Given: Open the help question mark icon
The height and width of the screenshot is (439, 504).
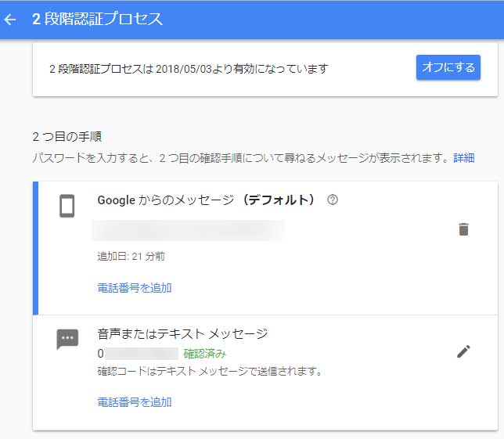Looking at the screenshot, I should coord(333,200).
